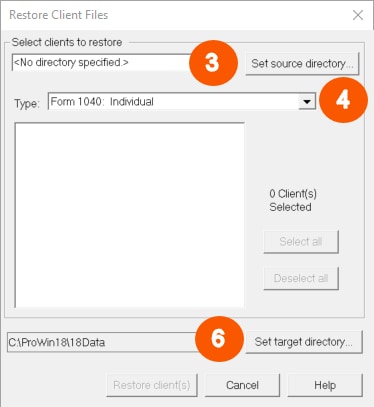The image size is (374, 407).
Task: Click the Select all button
Action: [301, 242]
